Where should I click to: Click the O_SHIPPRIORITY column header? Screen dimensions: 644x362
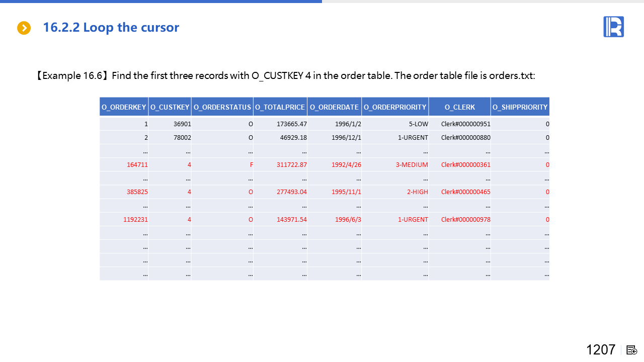pos(520,107)
